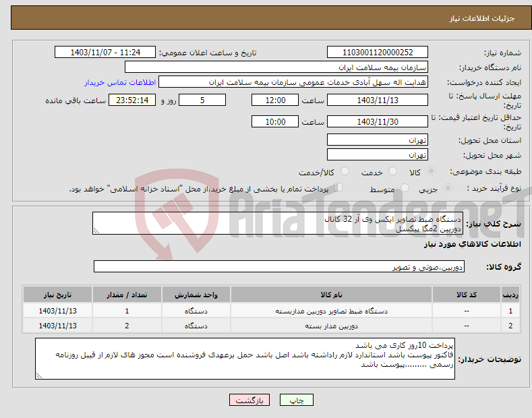Viewport: 532px width, 418px height.
Task: Click the delivery city field تهران
Action: click(x=378, y=154)
